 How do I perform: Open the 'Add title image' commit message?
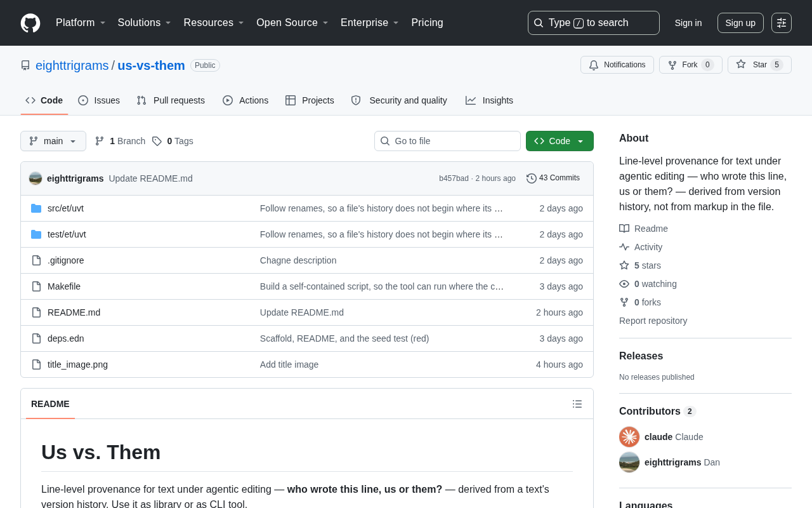(x=289, y=364)
